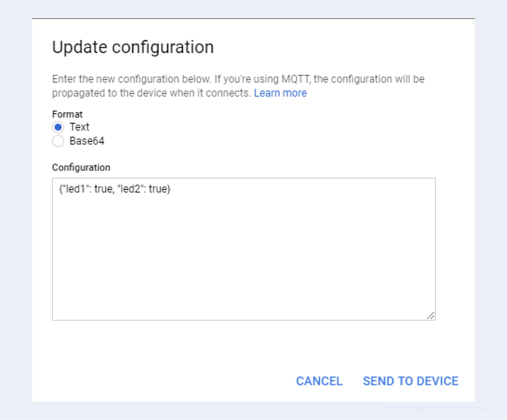
Task: Click the Configuration field label
Action: [81, 167]
